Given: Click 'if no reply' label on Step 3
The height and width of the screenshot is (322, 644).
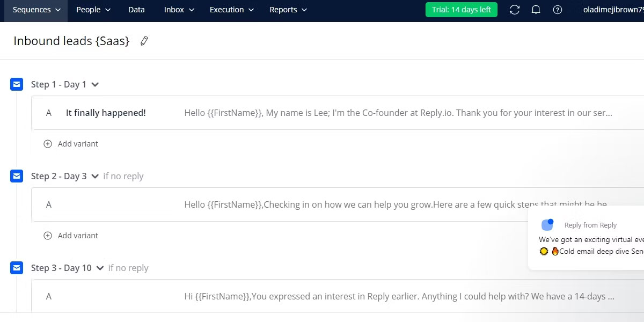Looking at the screenshot, I should pyautogui.click(x=128, y=268).
